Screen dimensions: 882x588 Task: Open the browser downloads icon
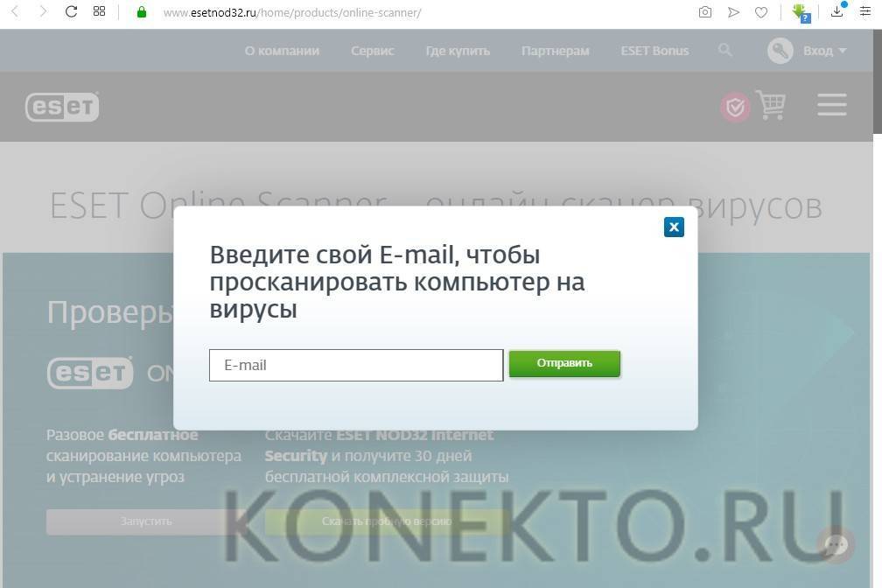(837, 12)
